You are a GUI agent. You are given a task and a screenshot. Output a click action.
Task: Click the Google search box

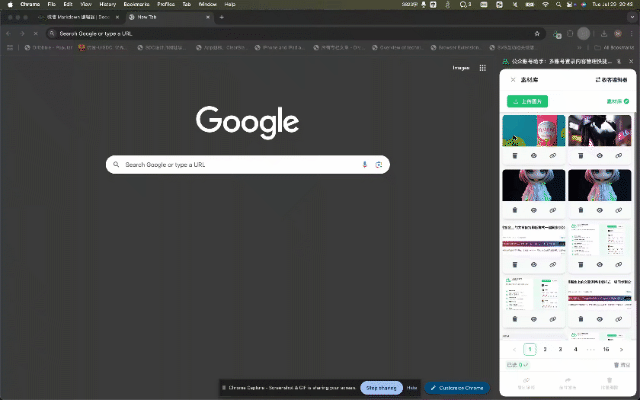click(247, 164)
